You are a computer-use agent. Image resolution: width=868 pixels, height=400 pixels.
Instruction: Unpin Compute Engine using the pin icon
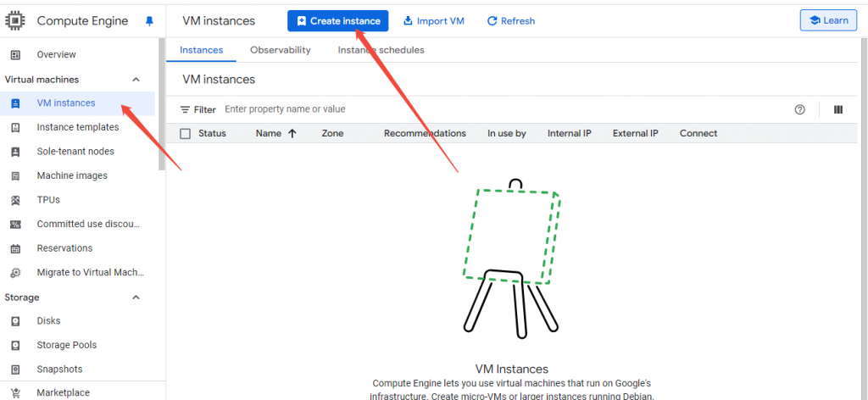149,21
